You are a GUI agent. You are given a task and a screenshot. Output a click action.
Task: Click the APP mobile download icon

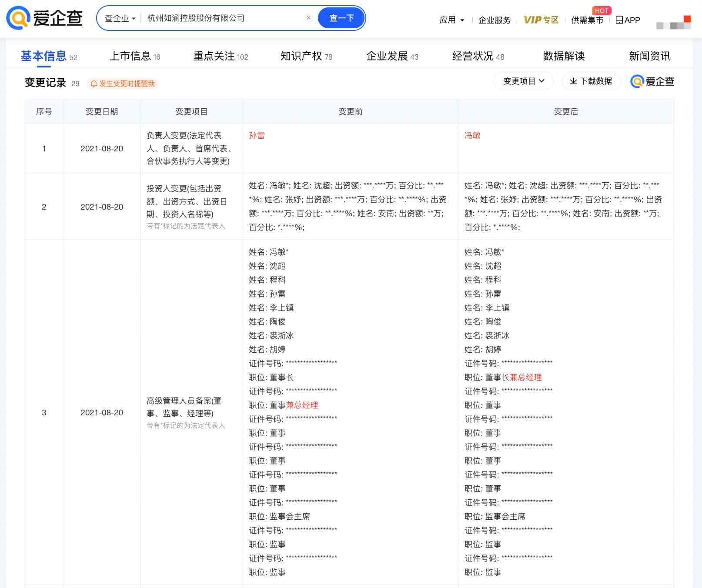[x=619, y=20]
